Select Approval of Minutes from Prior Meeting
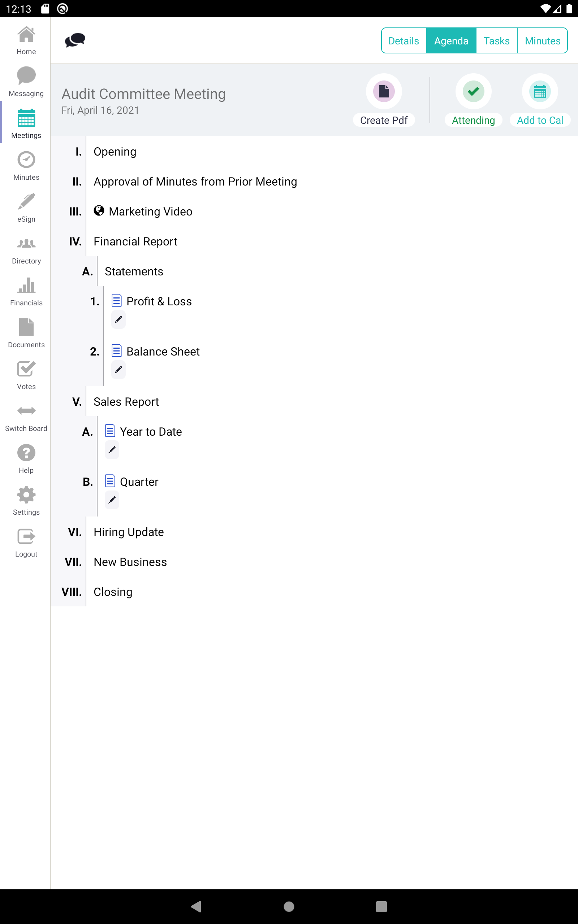The image size is (578, 924). tap(195, 181)
